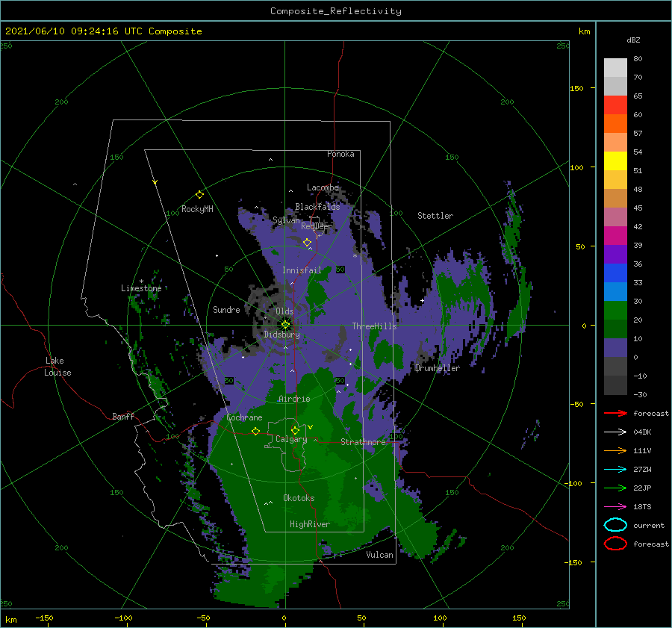Click the green 22JP arrow legend icon

[x=615, y=488]
